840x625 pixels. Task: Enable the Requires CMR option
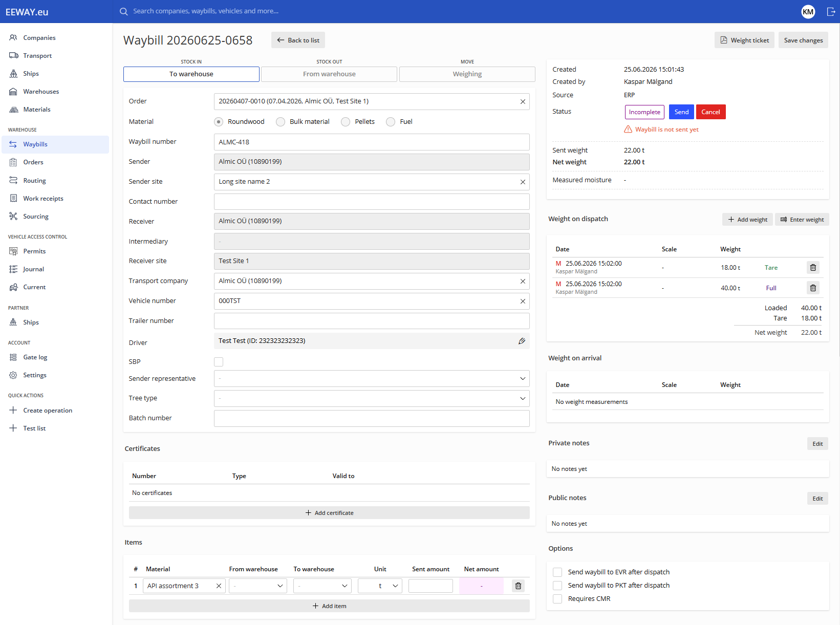pos(557,598)
